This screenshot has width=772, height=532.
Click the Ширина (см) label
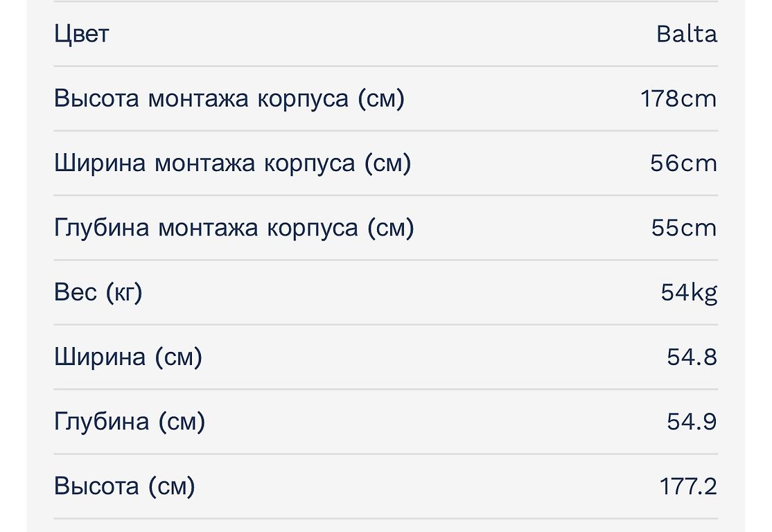pyautogui.click(x=128, y=357)
